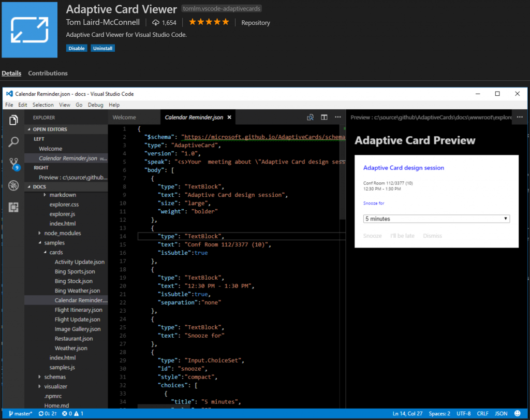The height and width of the screenshot is (420, 530).
Task: Open the View menu
Action: tap(65, 105)
